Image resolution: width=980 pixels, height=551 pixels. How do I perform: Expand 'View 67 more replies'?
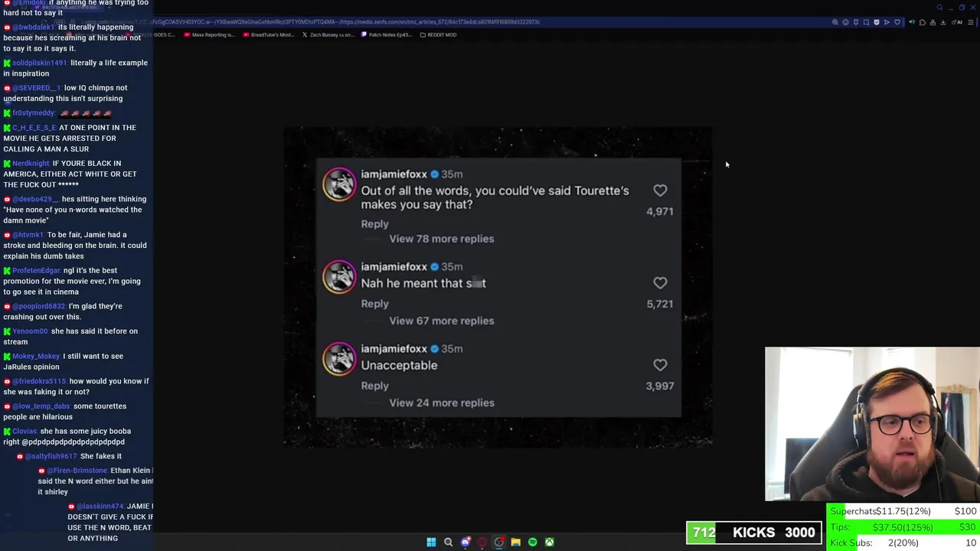pos(442,321)
